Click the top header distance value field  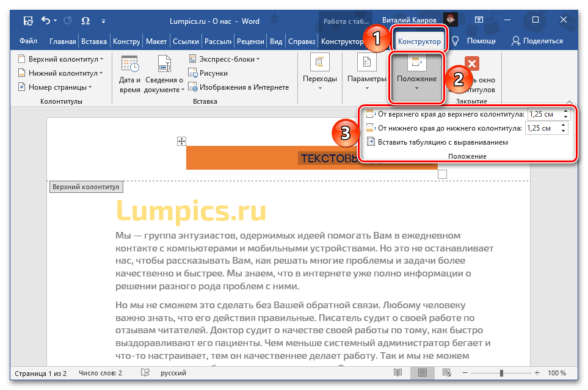click(544, 114)
